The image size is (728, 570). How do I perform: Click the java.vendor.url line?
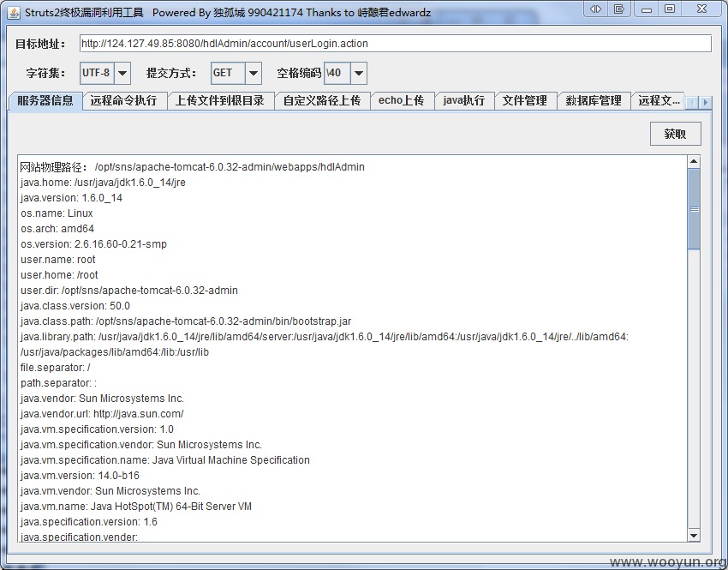102,413
